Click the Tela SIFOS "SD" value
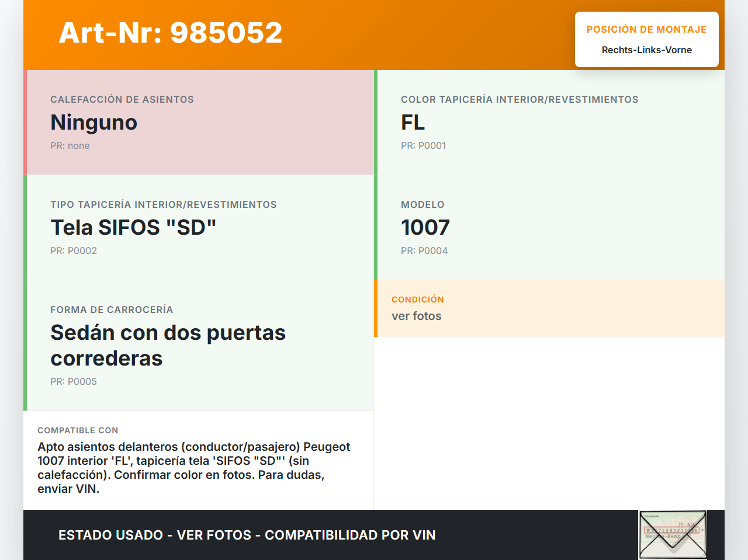This screenshot has height=560, width=748. pos(133,228)
